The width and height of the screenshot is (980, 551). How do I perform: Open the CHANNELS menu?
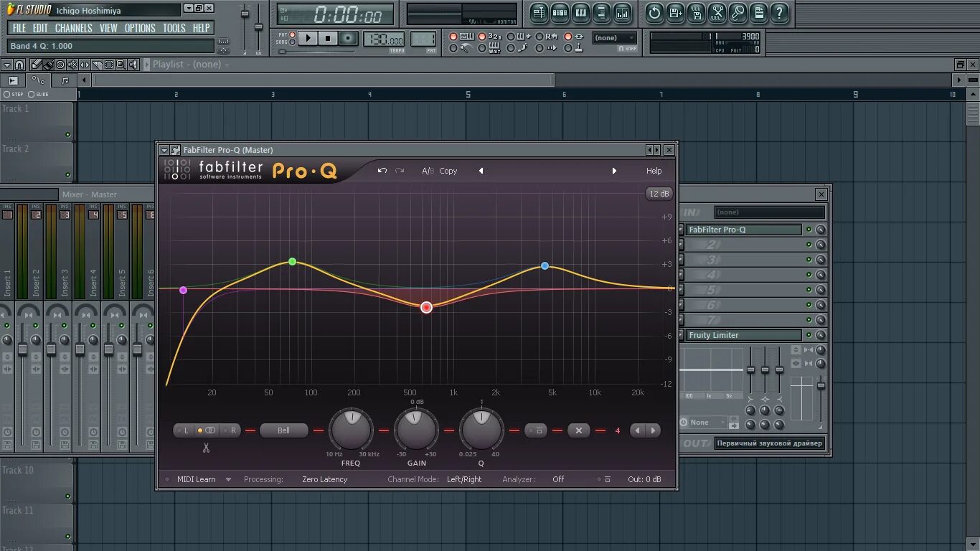(x=73, y=28)
